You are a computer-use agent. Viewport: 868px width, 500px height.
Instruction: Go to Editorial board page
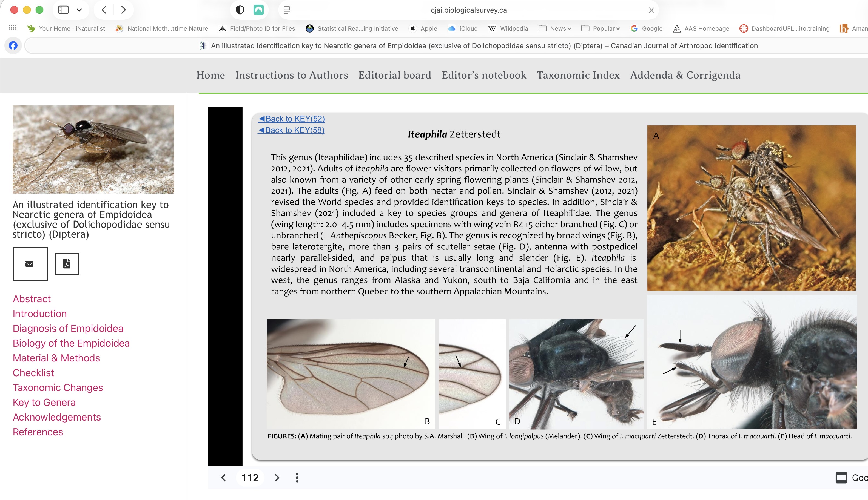click(394, 75)
